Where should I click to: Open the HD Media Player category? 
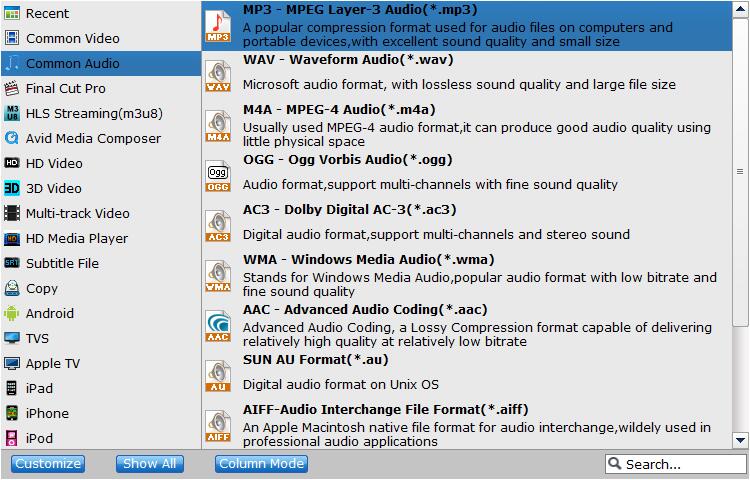coord(101,238)
